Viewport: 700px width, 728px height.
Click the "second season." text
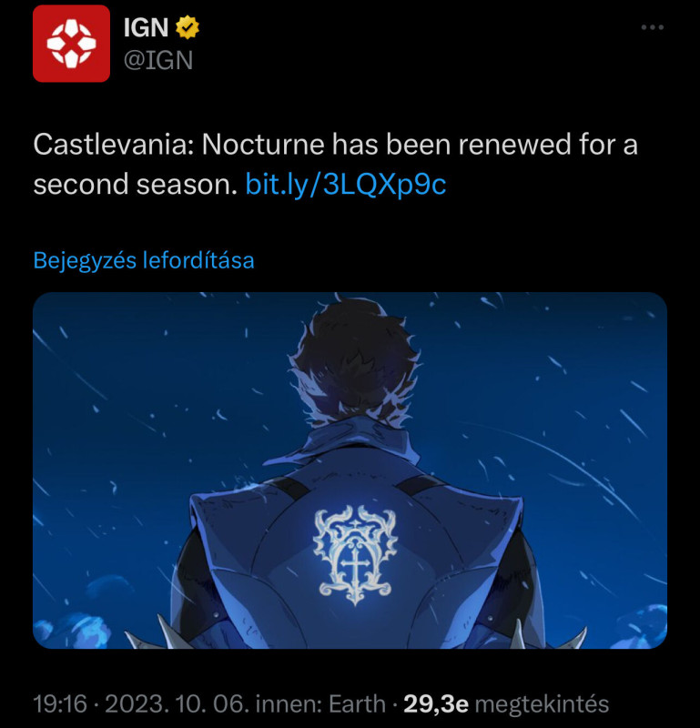tap(135, 185)
